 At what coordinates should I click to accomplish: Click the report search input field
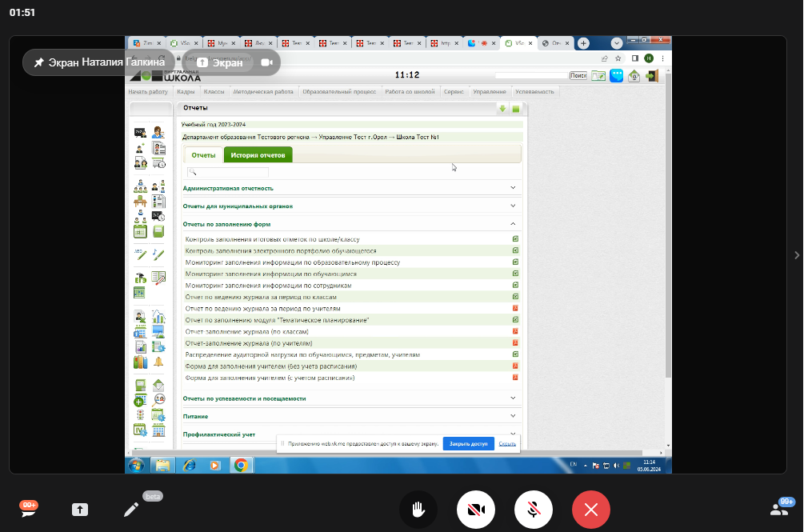[x=228, y=172]
